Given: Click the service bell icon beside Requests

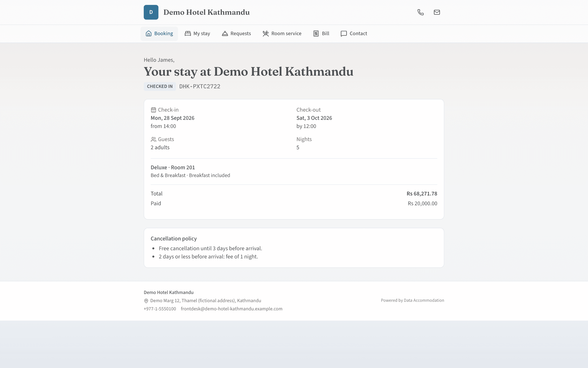Looking at the screenshot, I should (225, 33).
